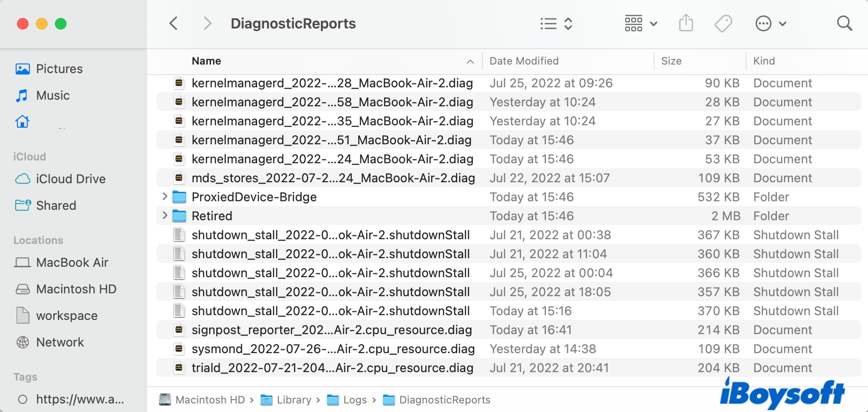Image resolution: width=868 pixels, height=412 pixels.
Task: Click the Tags icon in toolbar
Action: pos(723,23)
